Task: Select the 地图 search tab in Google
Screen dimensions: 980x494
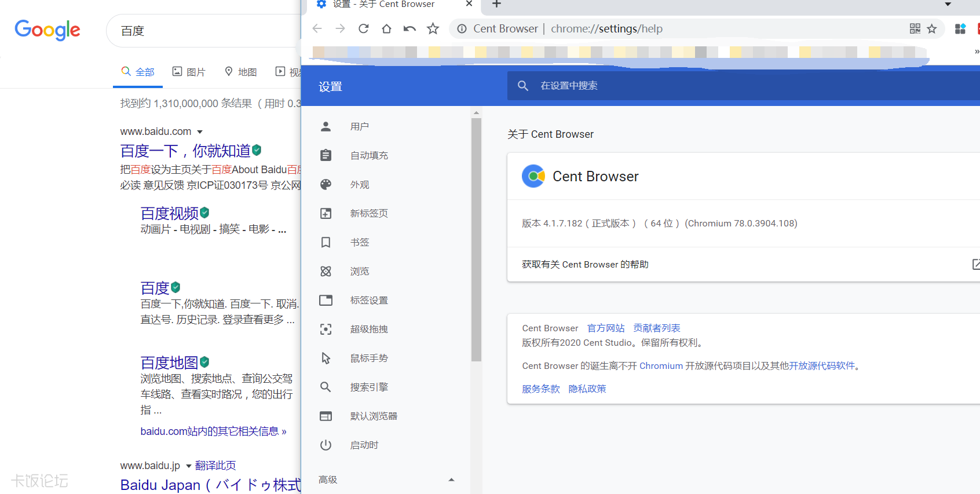Action: pyautogui.click(x=240, y=72)
